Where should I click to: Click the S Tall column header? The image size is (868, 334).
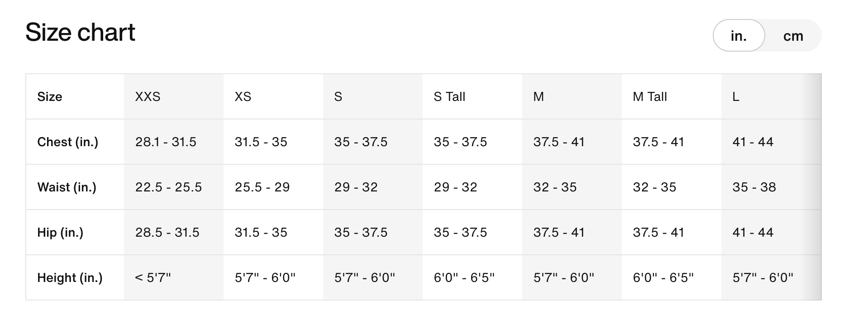pyautogui.click(x=449, y=96)
